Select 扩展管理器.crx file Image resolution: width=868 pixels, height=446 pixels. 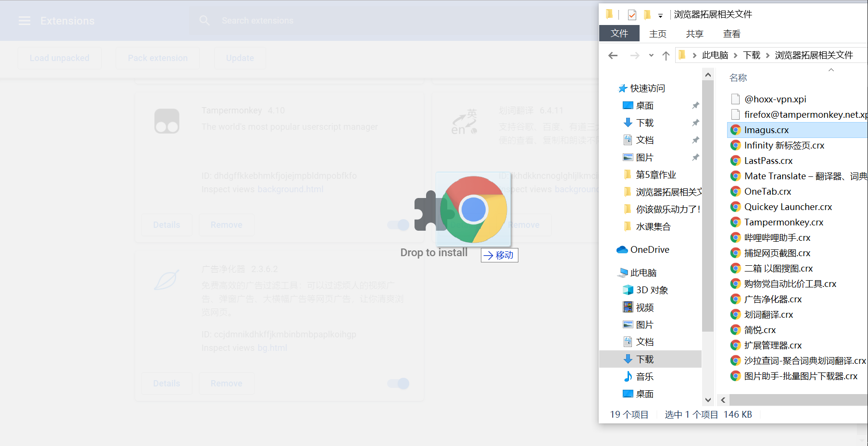773,346
